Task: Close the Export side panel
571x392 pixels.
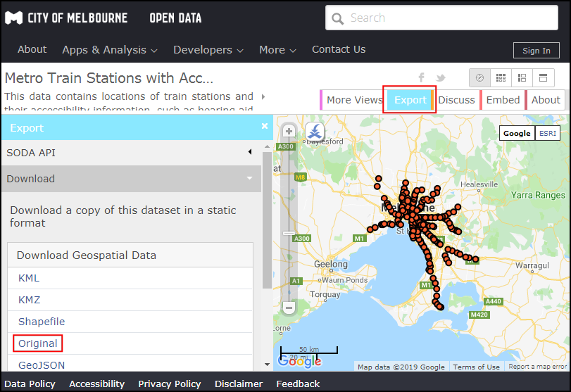Action: (x=265, y=127)
